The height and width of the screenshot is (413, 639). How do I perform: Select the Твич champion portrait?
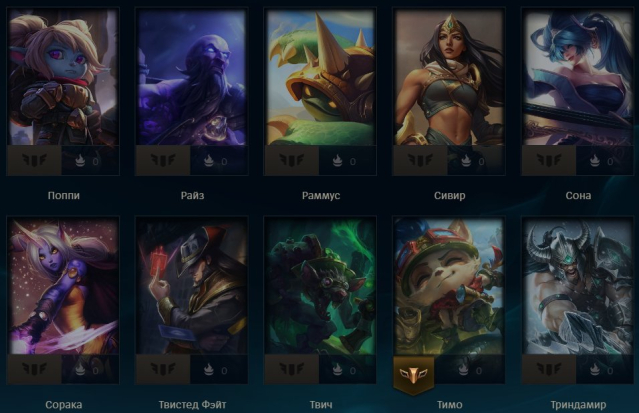[x=320, y=287]
